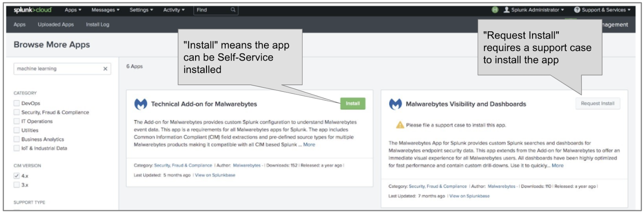Viewport: 644px width, 214px height.
Task: Switch to the Uploaded Apps tab
Action: (x=56, y=25)
